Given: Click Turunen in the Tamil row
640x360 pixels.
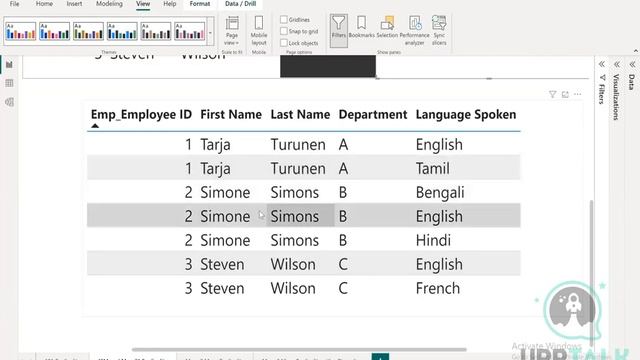Looking at the screenshot, I should (298, 169).
